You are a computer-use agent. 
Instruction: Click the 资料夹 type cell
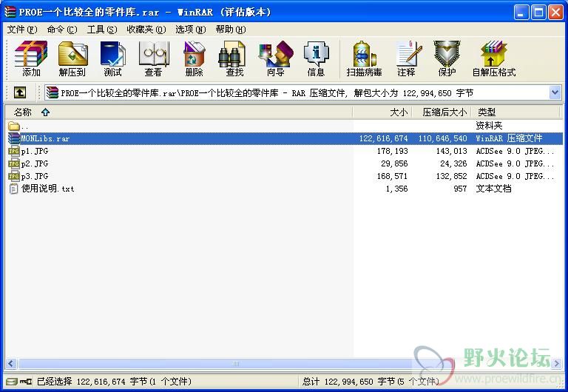[x=489, y=126]
